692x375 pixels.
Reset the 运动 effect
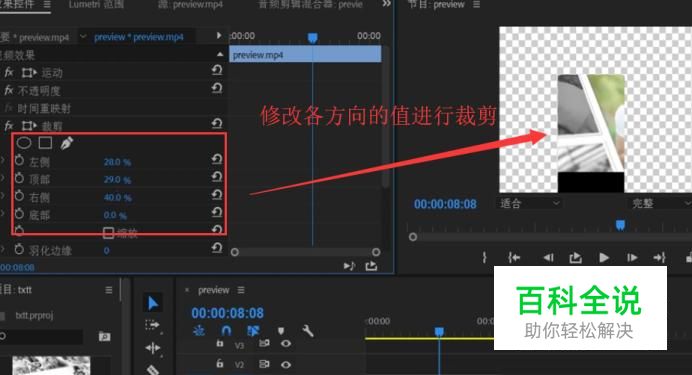pyautogui.click(x=217, y=70)
